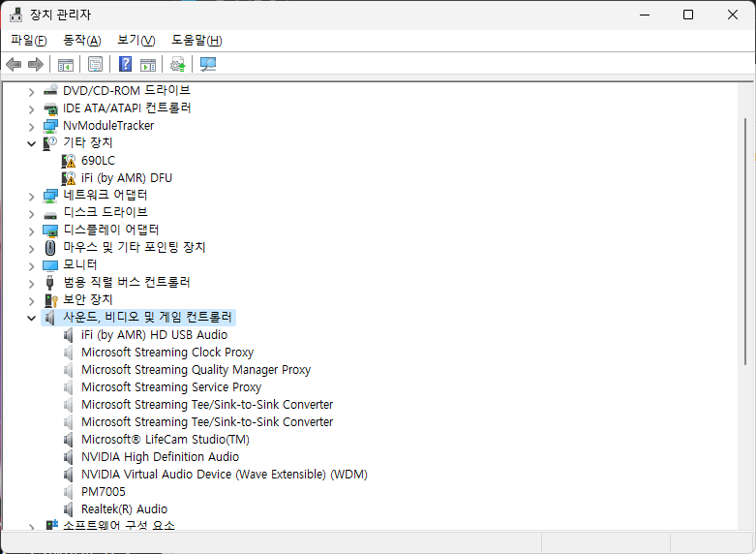Collapse 사운드, 비디오 및 게임 컨트롤러 node
Image resolution: width=756 pixels, height=554 pixels.
31,318
